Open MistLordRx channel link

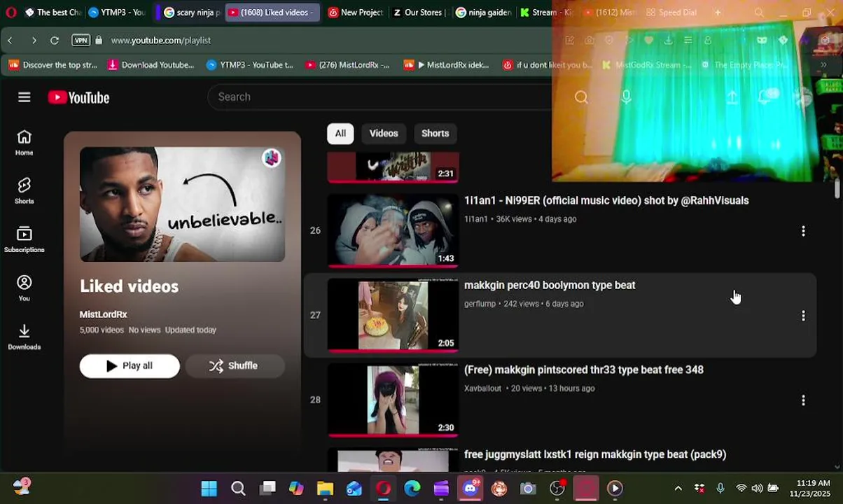tap(103, 314)
